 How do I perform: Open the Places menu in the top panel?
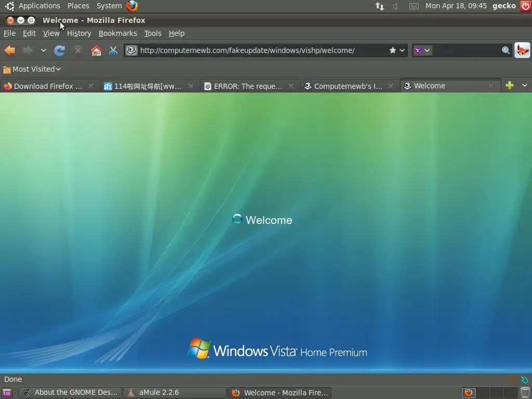[78, 6]
